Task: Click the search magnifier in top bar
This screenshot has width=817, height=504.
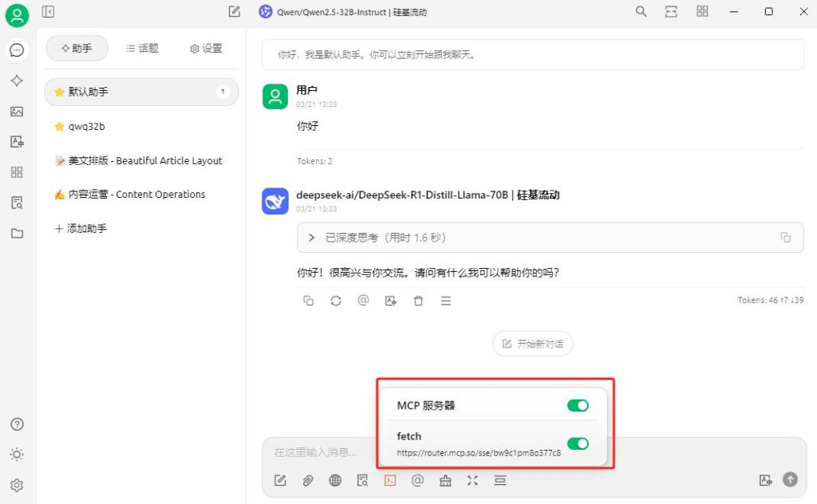Action: coord(641,12)
